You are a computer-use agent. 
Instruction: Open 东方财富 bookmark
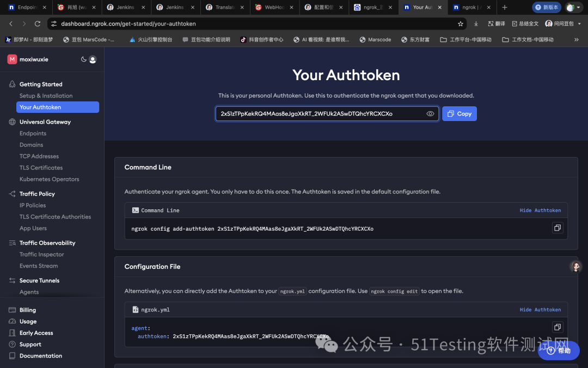[415, 39]
